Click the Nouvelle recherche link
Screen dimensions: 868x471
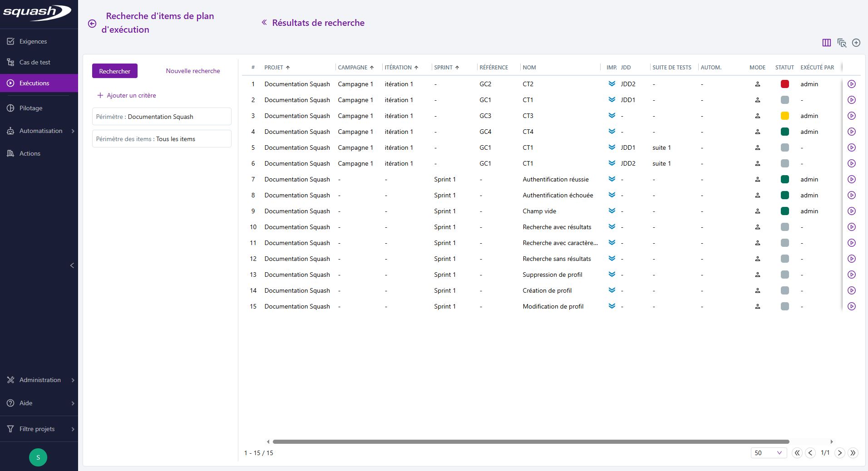click(193, 71)
